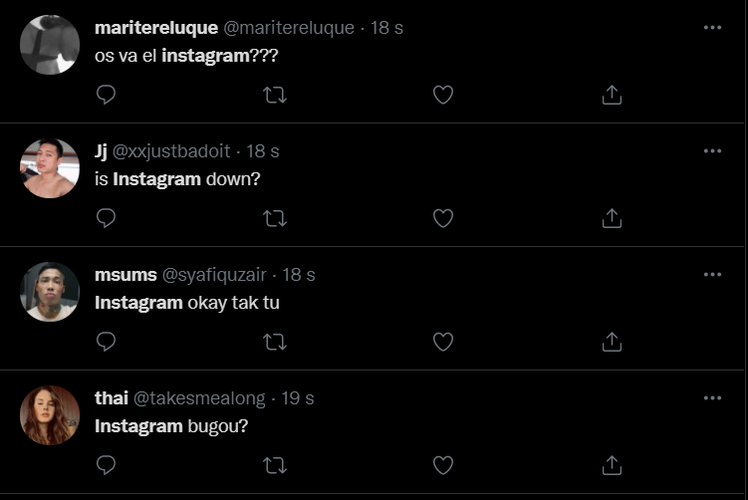Open more options for Jj's tweet
The image size is (748, 500).
pos(712,151)
